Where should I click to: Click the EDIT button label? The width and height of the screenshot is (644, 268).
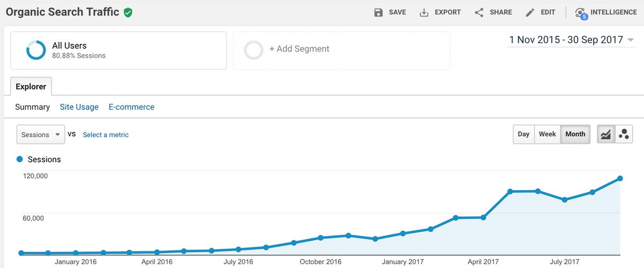[548, 12]
